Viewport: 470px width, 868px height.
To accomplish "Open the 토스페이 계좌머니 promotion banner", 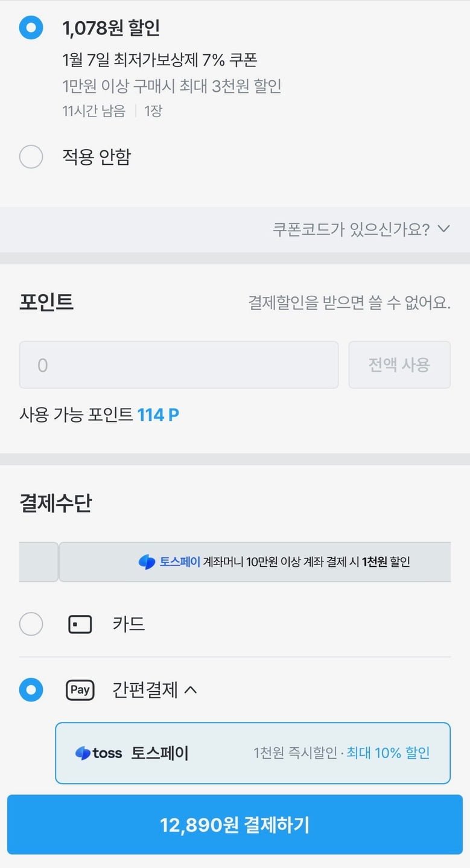I will [x=255, y=562].
